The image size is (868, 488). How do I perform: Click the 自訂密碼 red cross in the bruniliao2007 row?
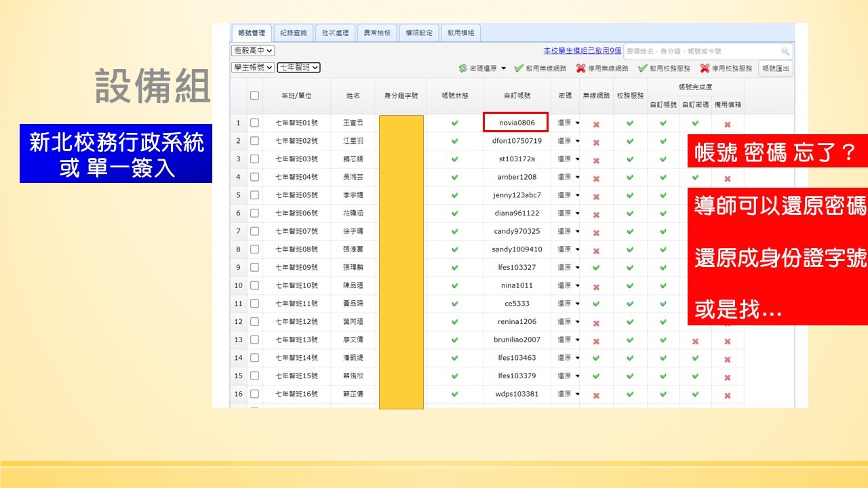pyautogui.click(x=695, y=341)
